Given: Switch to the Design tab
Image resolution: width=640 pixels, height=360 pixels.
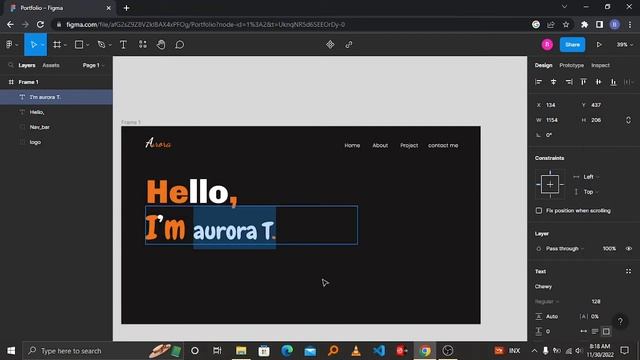Looking at the screenshot, I should coord(543,65).
